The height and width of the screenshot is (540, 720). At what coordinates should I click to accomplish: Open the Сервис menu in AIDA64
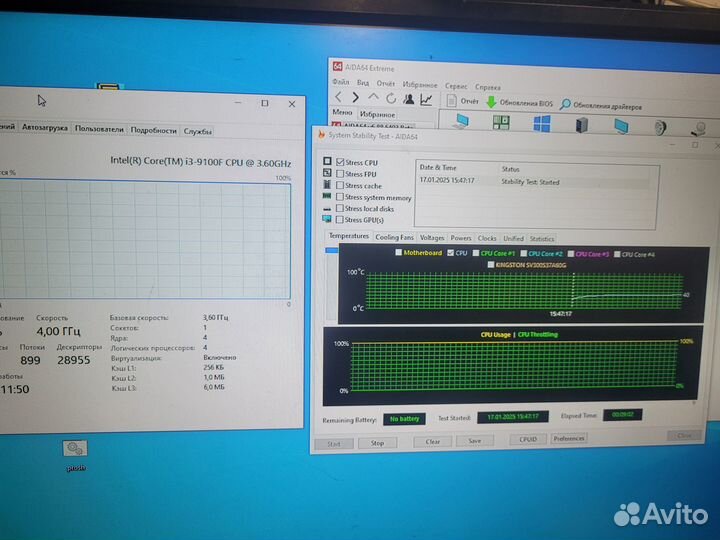pos(455,85)
